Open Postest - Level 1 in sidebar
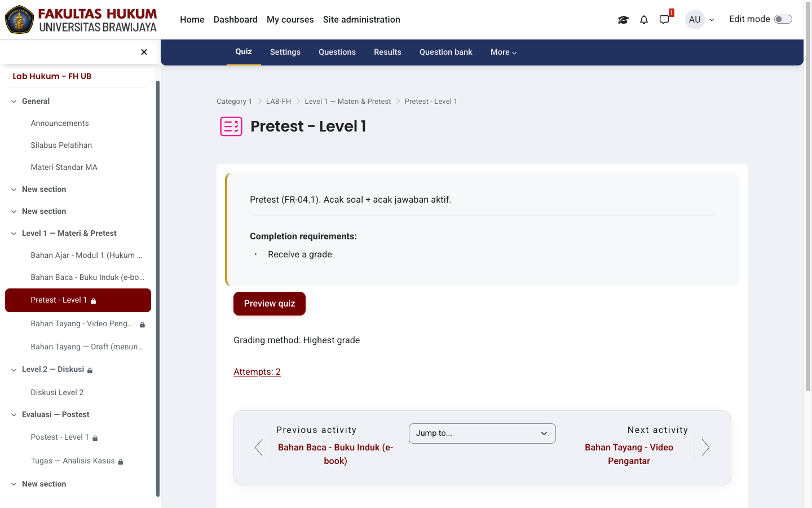Image resolution: width=812 pixels, height=508 pixels. [60, 437]
